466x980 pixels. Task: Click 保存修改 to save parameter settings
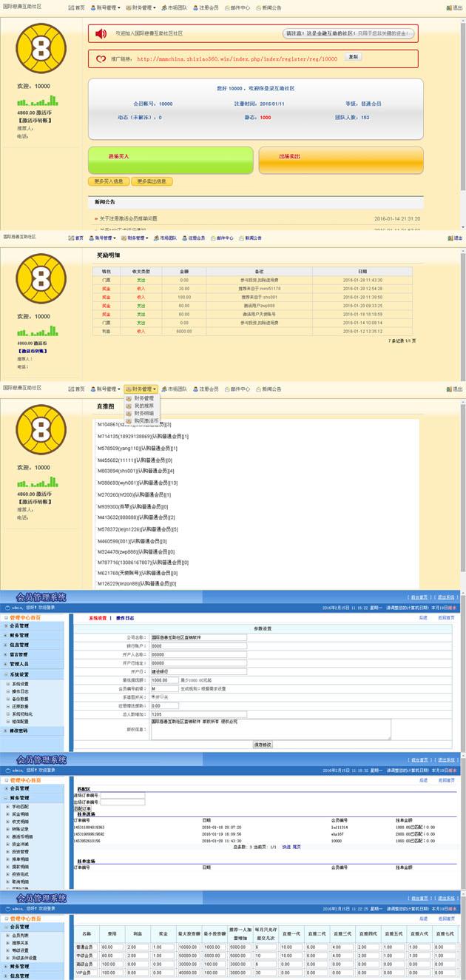click(x=263, y=744)
